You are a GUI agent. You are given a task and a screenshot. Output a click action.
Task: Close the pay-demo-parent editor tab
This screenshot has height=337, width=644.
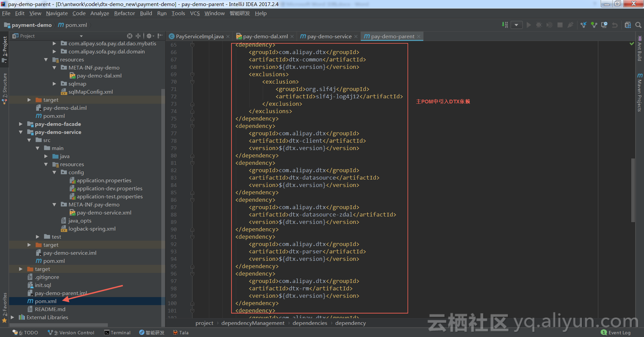pos(419,36)
